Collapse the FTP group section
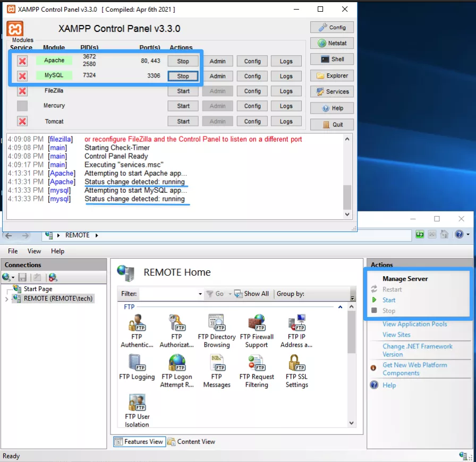Screen dimensions: 476x462 [340, 307]
